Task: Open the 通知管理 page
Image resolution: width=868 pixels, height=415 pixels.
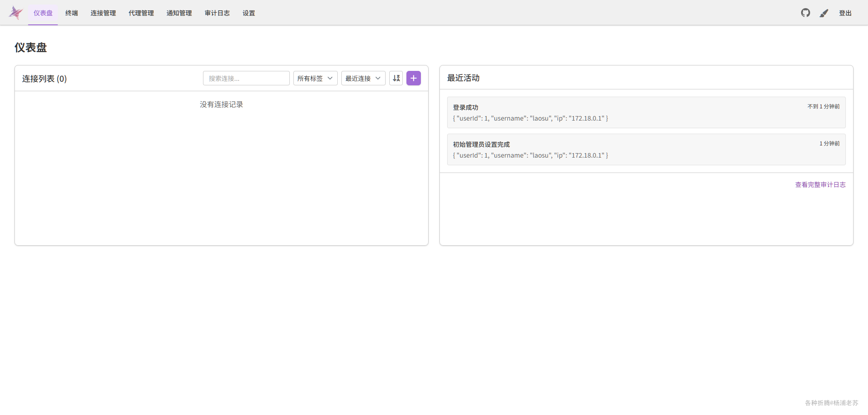Action: pos(179,13)
